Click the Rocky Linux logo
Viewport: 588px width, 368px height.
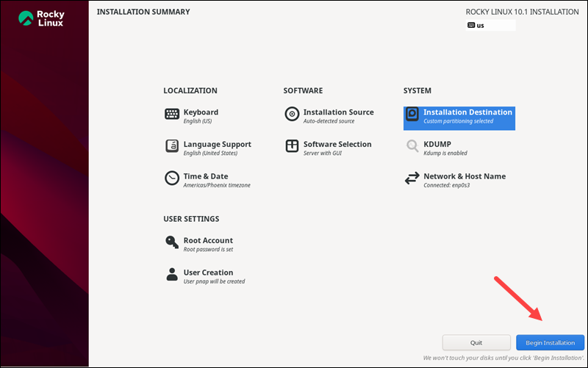pos(41,18)
